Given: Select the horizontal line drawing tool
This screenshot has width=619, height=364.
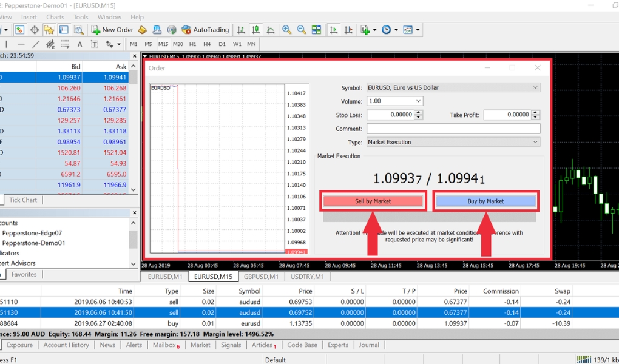Looking at the screenshot, I should [21, 44].
